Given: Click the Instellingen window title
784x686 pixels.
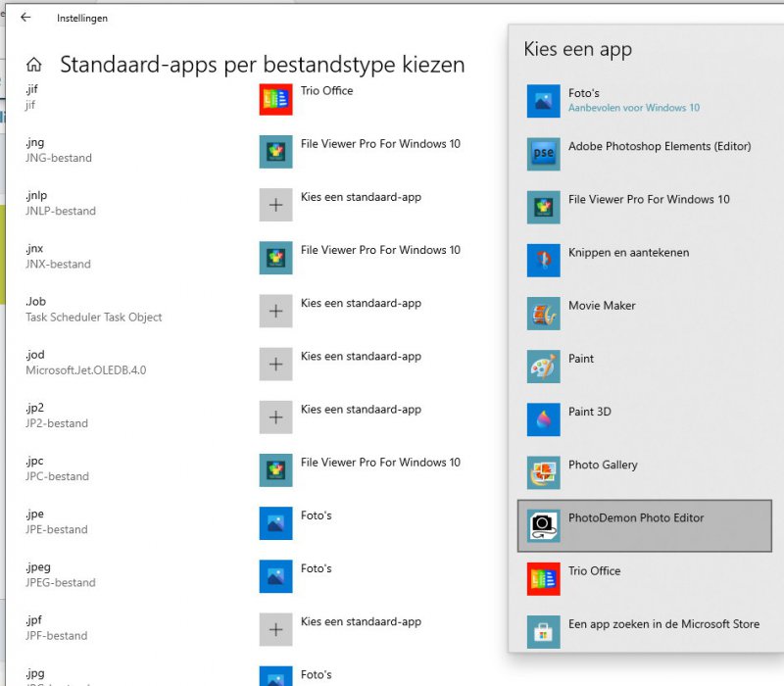Looking at the screenshot, I should 82,18.
